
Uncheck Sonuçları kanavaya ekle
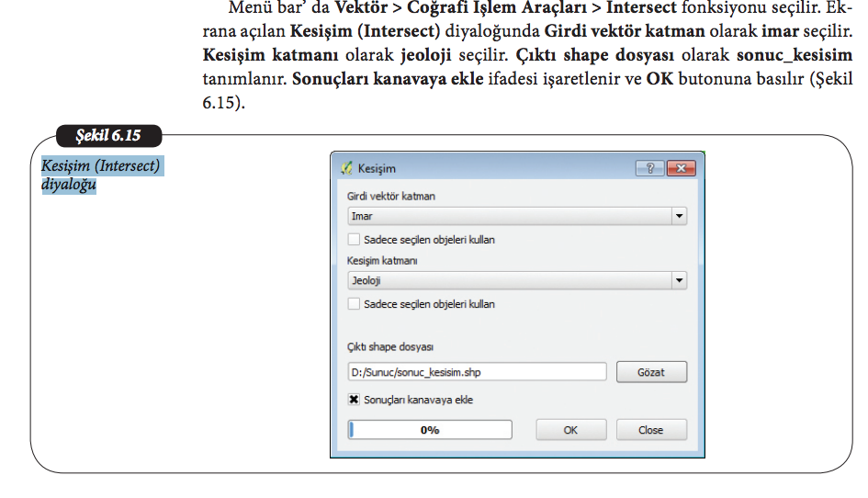354,401
